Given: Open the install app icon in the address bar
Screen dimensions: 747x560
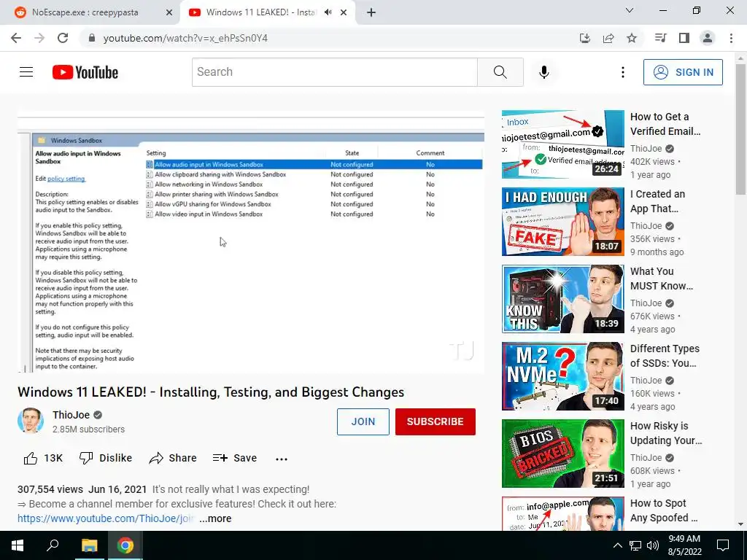Looking at the screenshot, I should point(584,38).
